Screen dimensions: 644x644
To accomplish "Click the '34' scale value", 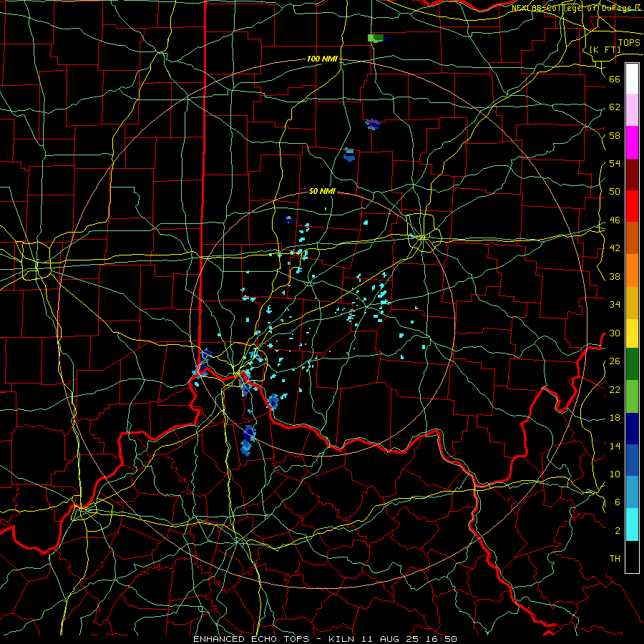I will 615,305.
